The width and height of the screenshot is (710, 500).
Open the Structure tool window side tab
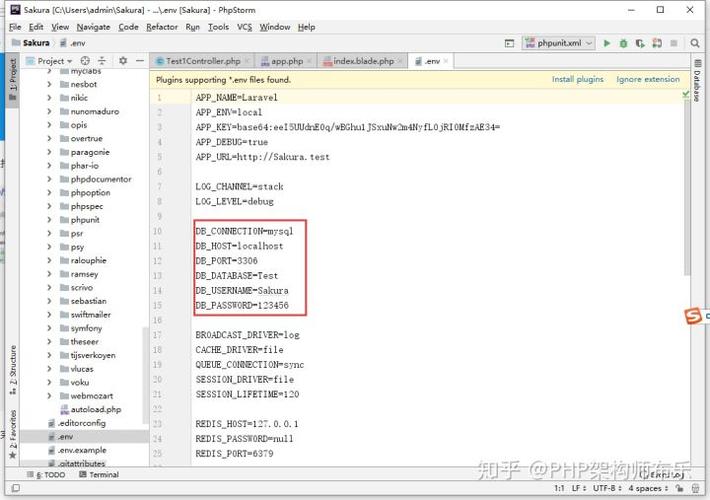pos(13,370)
